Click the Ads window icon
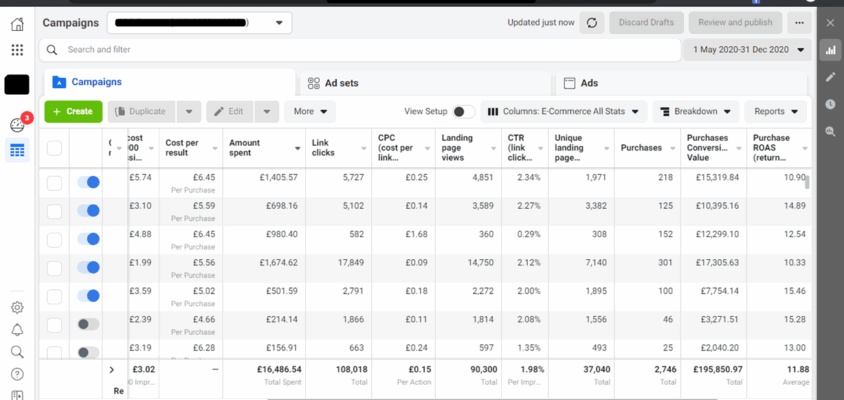 click(569, 83)
